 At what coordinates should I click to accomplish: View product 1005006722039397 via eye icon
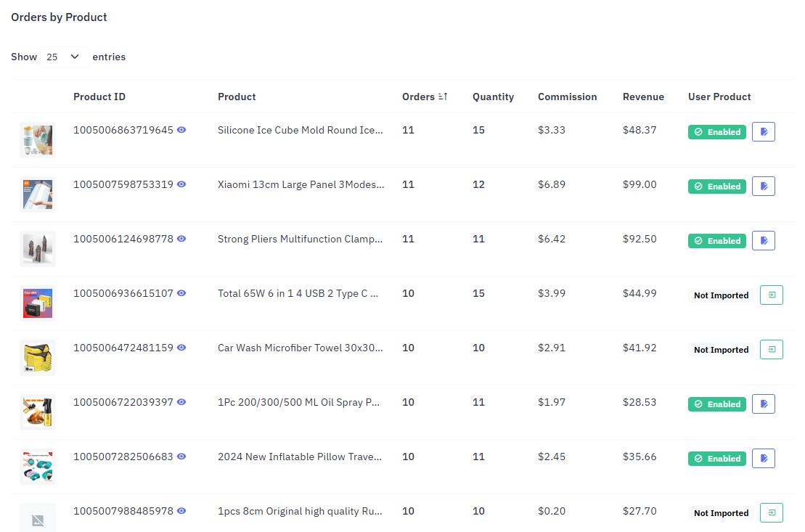(x=181, y=402)
